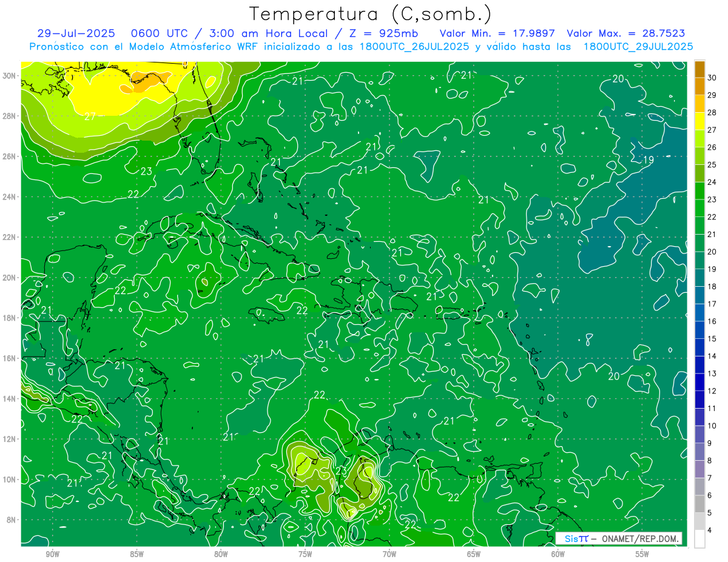Click the 'Temperatura (C,somb.)' chart title
728x562 pixels.
tap(370, 14)
